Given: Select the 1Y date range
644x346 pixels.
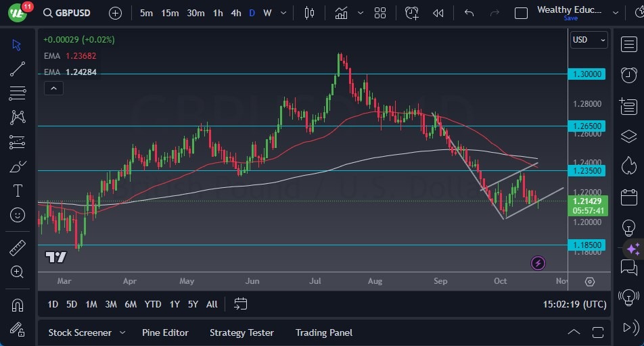Looking at the screenshot, I should pos(175,304).
